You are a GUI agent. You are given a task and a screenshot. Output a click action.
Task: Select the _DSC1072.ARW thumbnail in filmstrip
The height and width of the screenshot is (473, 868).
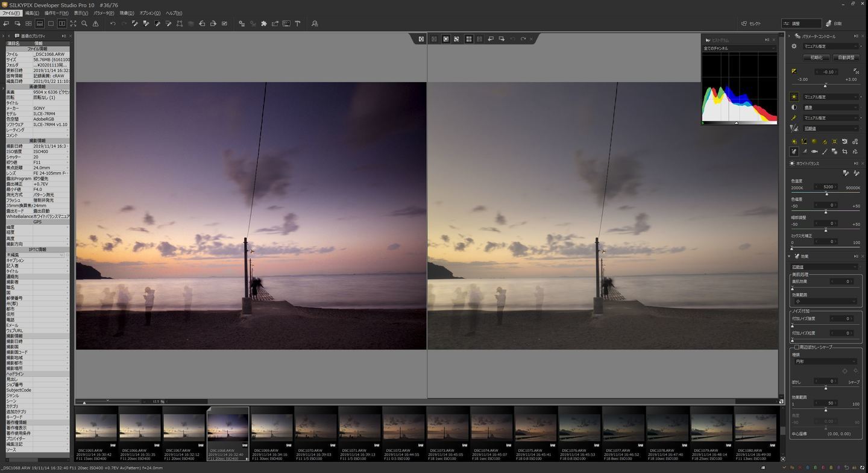[404, 425]
